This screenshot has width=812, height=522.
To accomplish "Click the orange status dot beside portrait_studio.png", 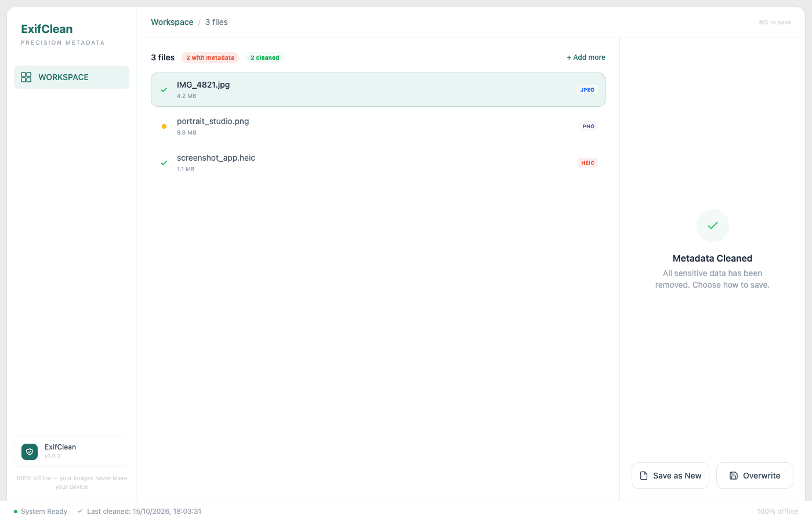I will click(164, 126).
